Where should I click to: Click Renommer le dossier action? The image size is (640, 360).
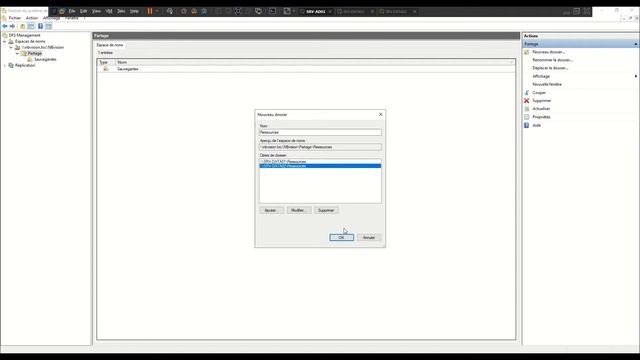(x=552, y=60)
